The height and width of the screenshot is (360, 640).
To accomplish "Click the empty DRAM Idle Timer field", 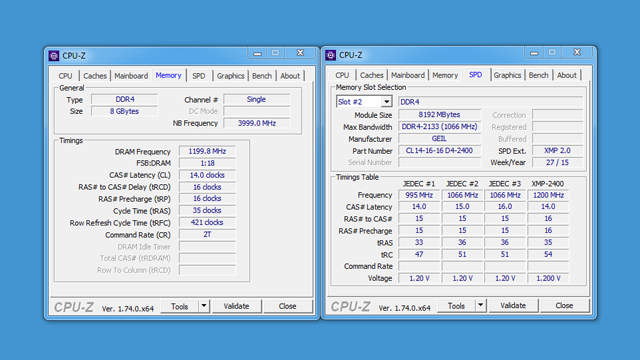I will [207, 247].
